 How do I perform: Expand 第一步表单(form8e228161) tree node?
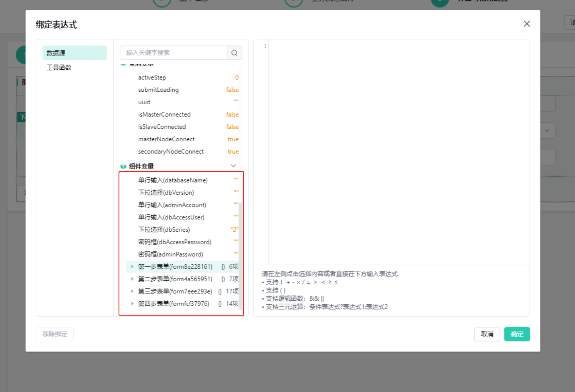click(x=132, y=267)
